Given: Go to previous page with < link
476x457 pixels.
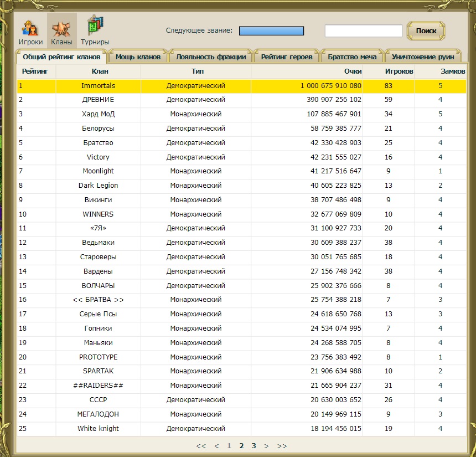Looking at the screenshot, I should (x=216, y=446).
